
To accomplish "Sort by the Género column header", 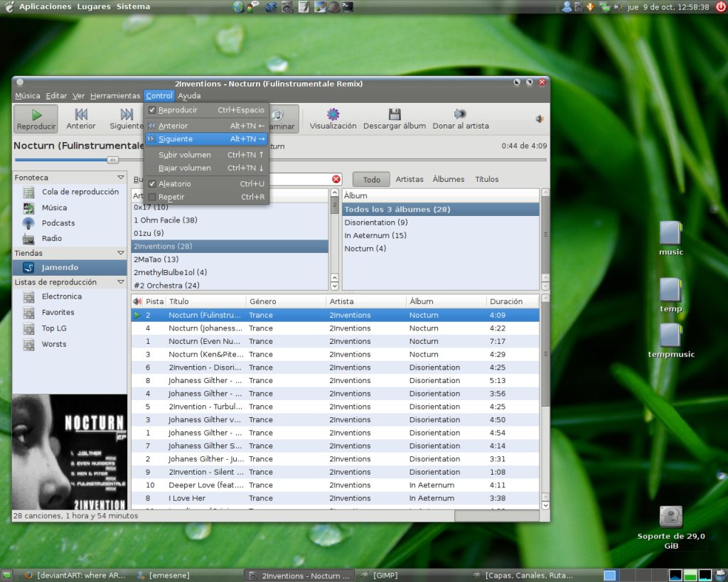I will pos(286,302).
